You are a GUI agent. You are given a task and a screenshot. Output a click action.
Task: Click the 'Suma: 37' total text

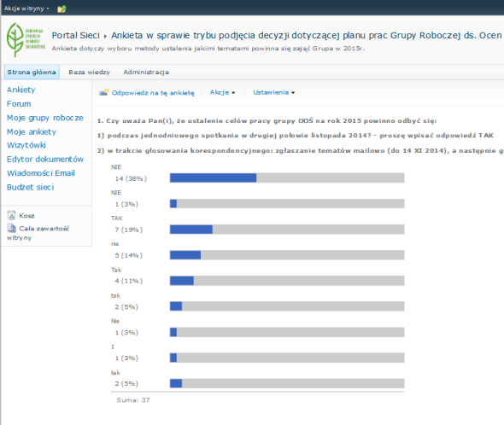pos(133,400)
